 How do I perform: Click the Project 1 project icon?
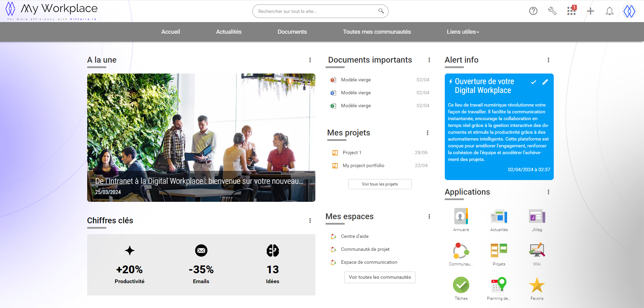tap(335, 153)
